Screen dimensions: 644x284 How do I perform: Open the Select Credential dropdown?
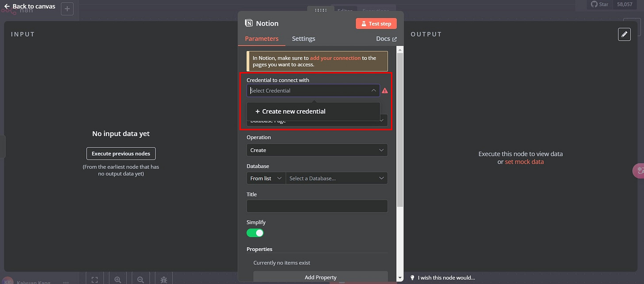(313, 91)
